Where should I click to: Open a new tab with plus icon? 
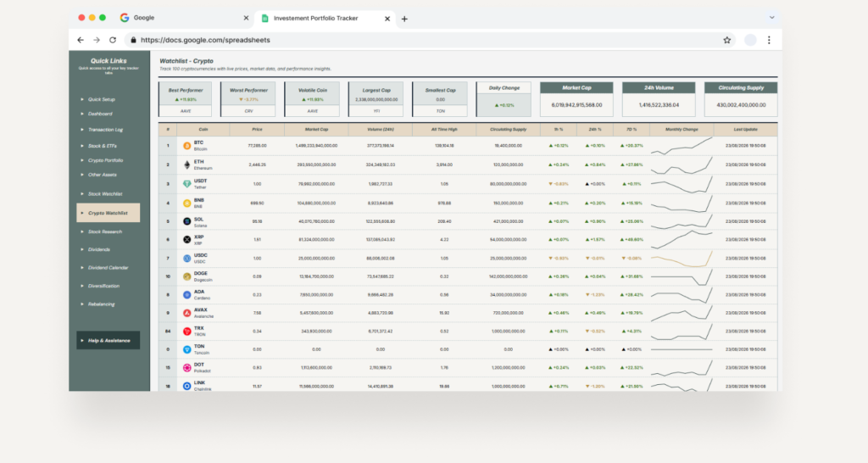click(404, 19)
